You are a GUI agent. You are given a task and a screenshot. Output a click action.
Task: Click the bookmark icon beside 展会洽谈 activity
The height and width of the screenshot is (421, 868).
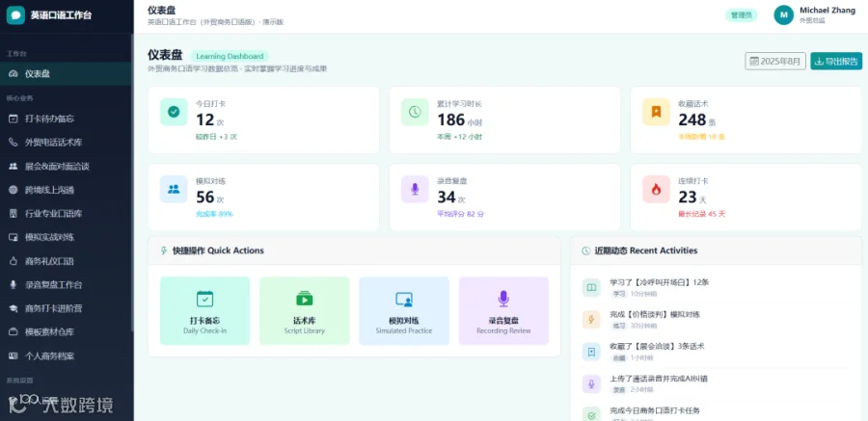pyautogui.click(x=591, y=352)
